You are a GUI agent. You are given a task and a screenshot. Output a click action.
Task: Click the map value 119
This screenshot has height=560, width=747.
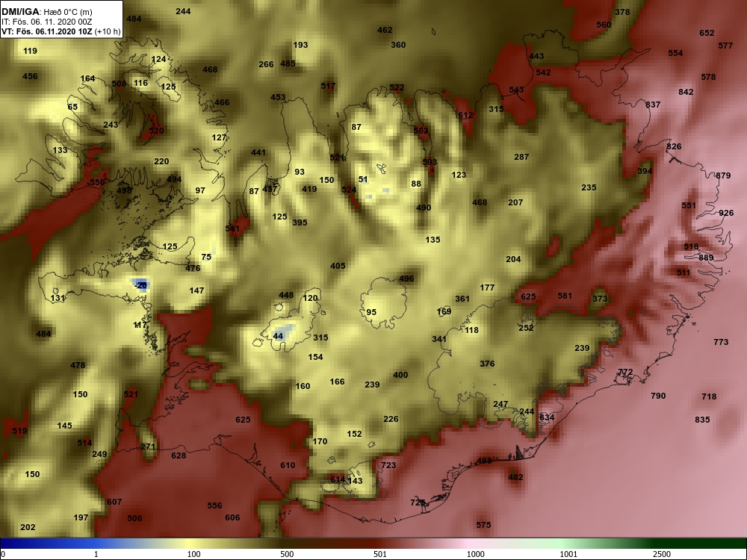pos(30,51)
